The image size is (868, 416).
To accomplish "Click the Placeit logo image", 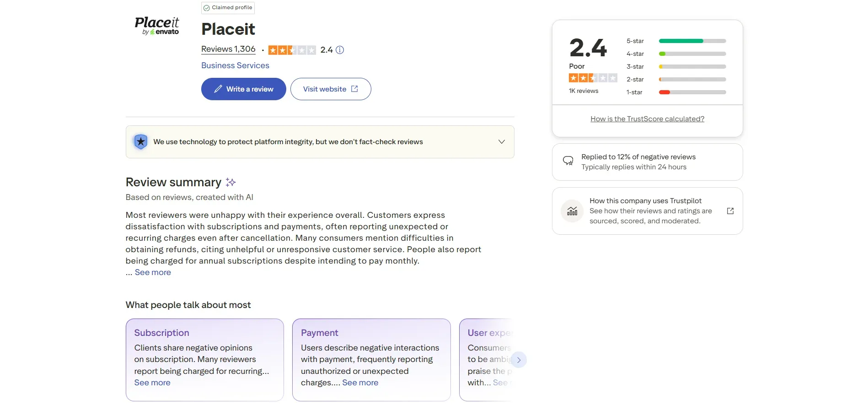I will click(157, 26).
